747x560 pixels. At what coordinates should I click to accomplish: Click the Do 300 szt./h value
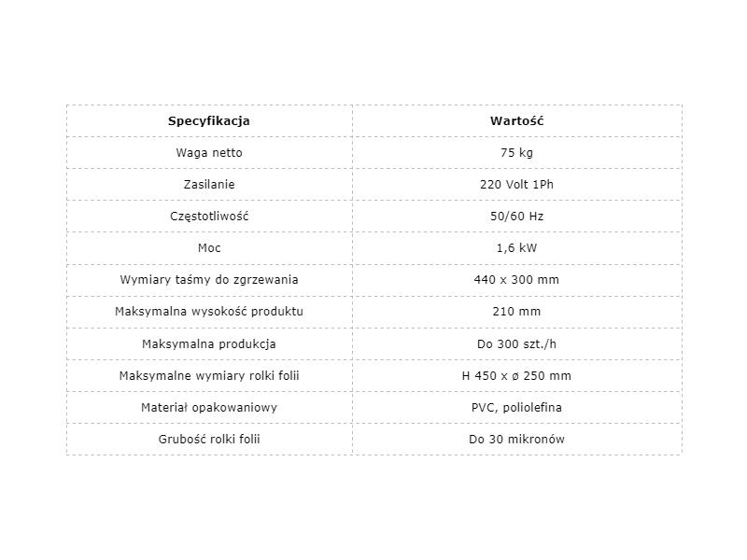pyautogui.click(x=517, y=343)
